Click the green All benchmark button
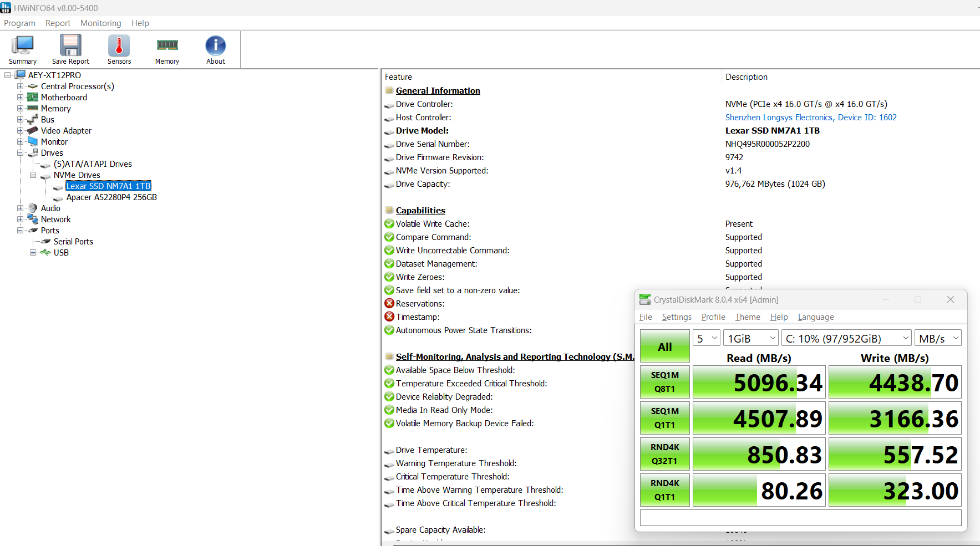 [x=664, y=346]
